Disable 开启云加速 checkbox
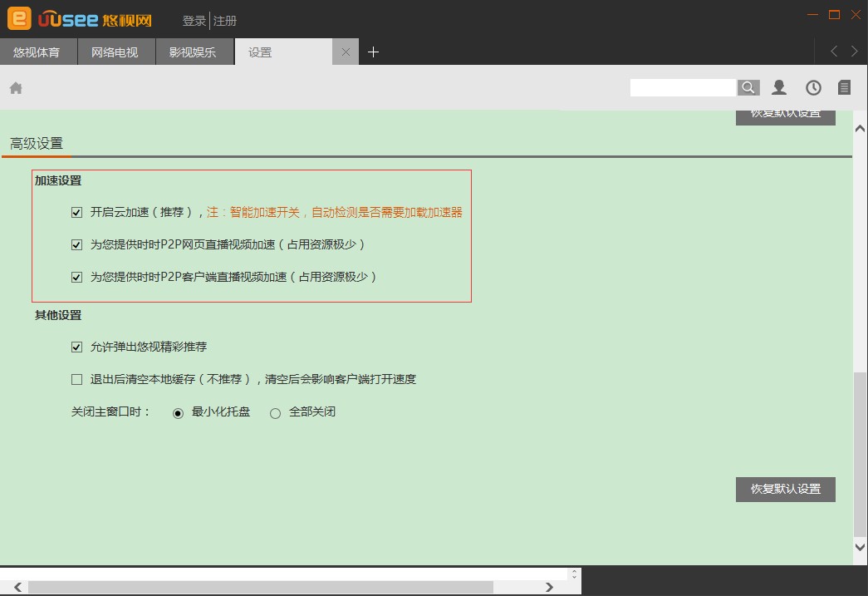868x596 pixels. coord(77,212)
